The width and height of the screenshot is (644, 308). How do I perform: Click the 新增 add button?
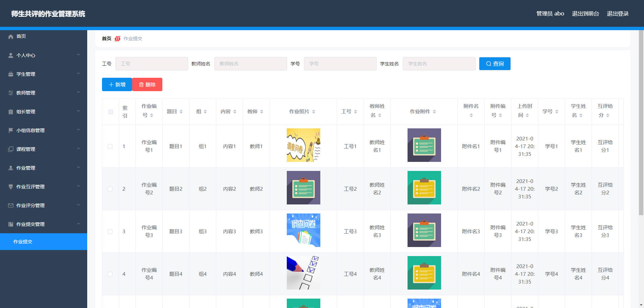pos(117,84)
